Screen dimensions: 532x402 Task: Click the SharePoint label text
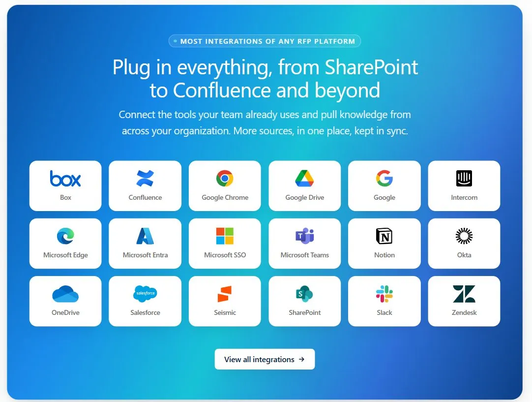[305, 313]
